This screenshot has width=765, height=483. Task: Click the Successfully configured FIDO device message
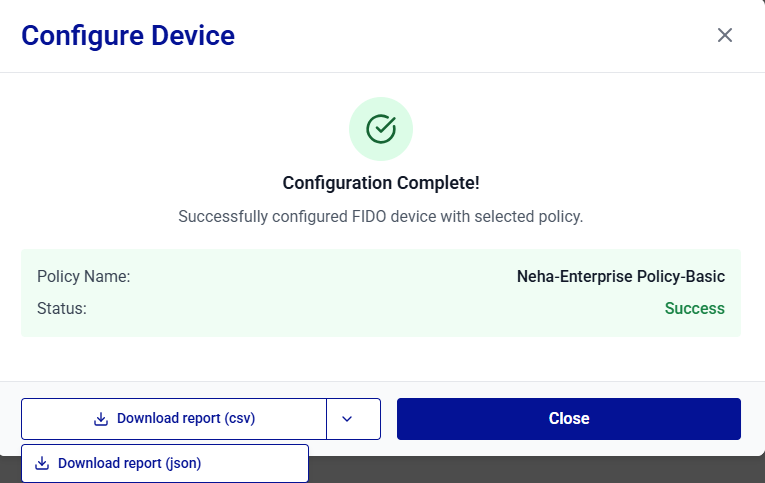point(380,216)
